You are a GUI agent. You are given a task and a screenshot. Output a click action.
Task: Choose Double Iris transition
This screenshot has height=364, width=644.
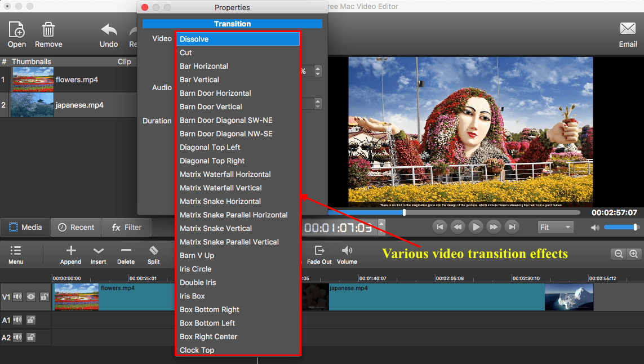(238, 283)
